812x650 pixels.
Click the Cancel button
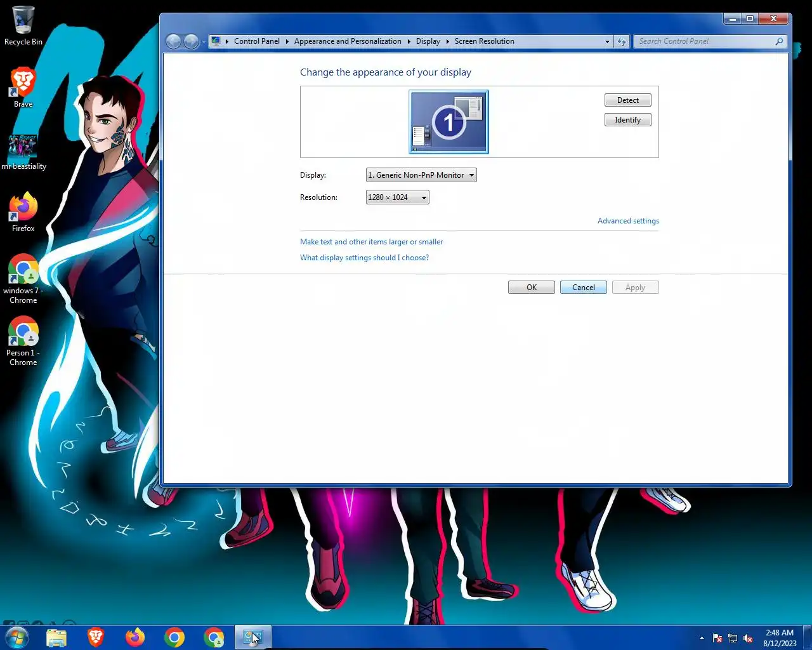pyautogui.click(x=584, y=288)
